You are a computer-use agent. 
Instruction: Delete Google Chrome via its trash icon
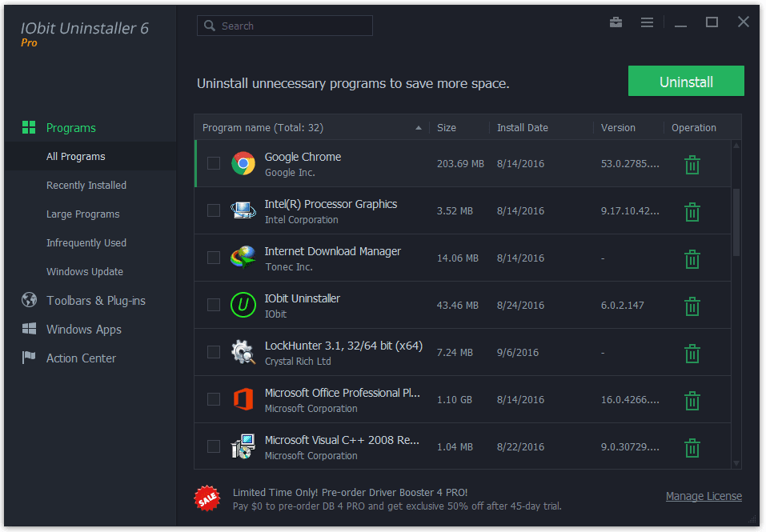pyautogui.click(x=692, y=165)
